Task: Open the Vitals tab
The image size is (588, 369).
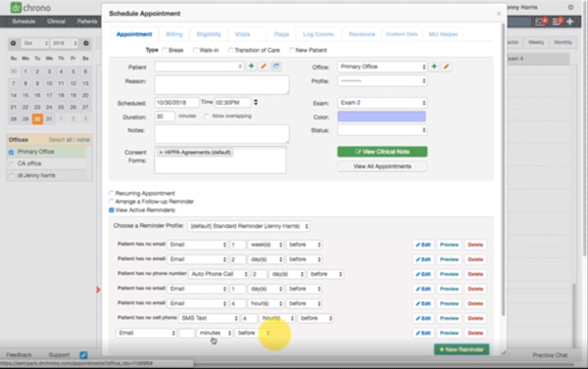Action: click(242, 34)
